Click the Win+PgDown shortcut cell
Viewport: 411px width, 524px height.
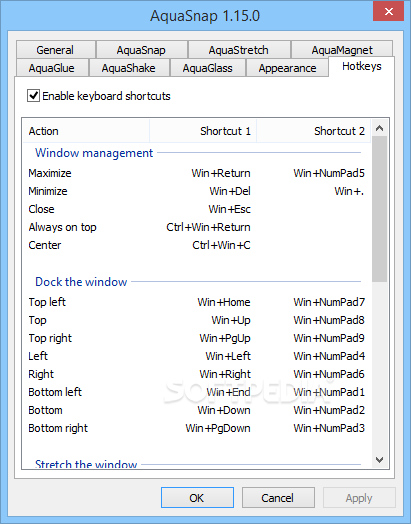[x=218, y=428]
